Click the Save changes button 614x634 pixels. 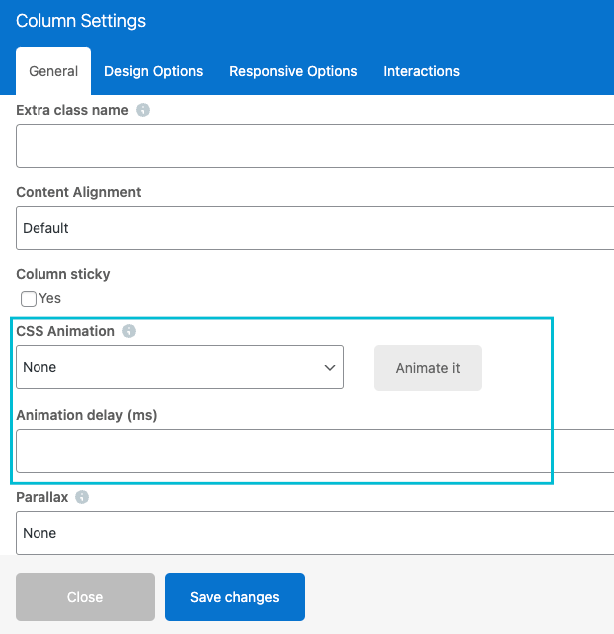point(235,597)
